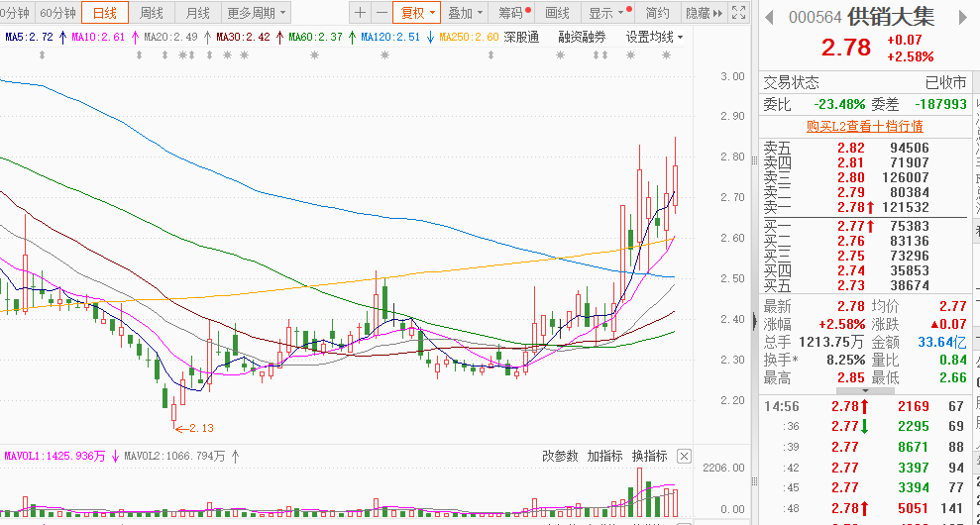Click the 卖一 2.78 order row
This screenshot has height=525, width=980.
[864, 207]
